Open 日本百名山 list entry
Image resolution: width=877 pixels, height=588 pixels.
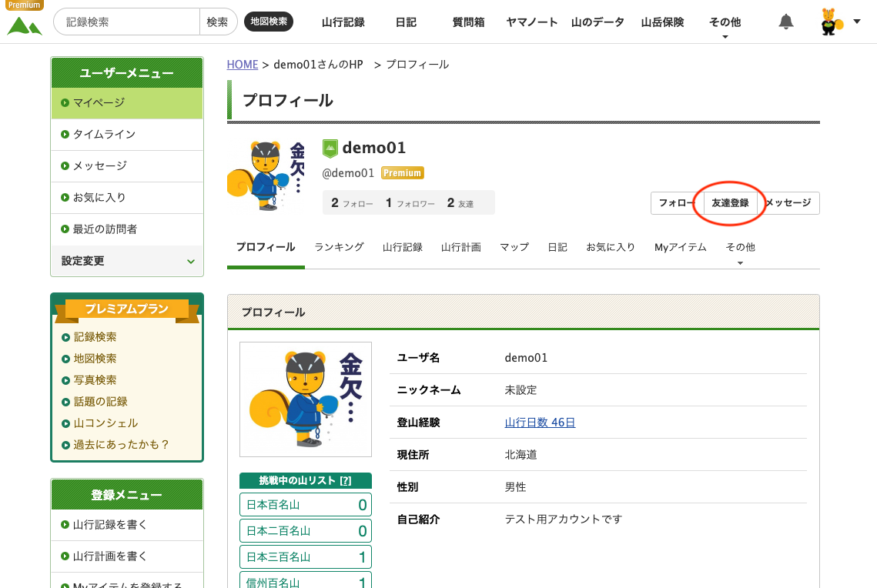point(306,505)
